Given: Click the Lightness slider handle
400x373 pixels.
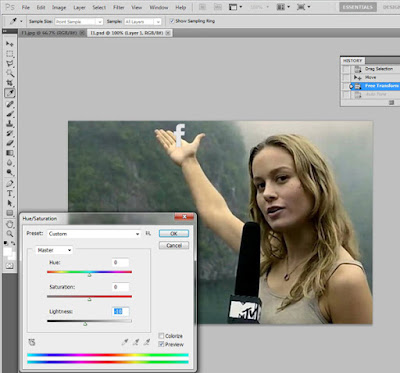Looking at the screenshot, I should coord(85,323).
